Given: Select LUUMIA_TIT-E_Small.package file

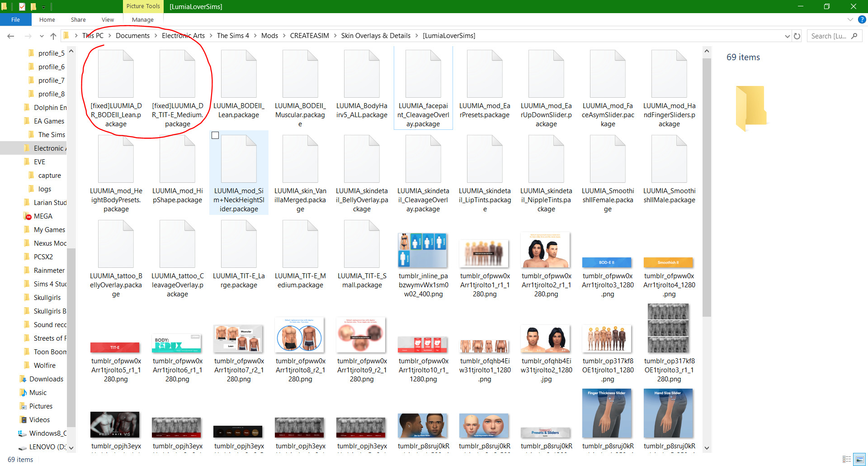Looking at the screenshot, I should 362,254.
